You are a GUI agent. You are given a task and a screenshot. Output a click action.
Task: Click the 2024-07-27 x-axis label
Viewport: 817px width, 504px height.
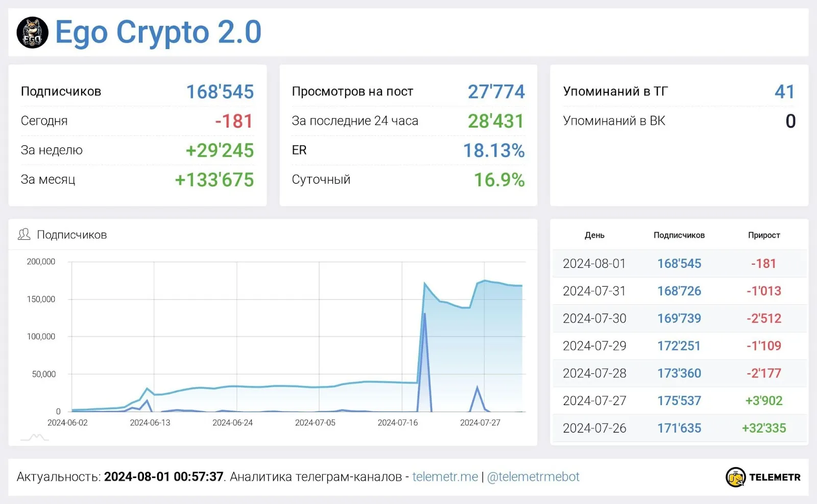(480, 423)
